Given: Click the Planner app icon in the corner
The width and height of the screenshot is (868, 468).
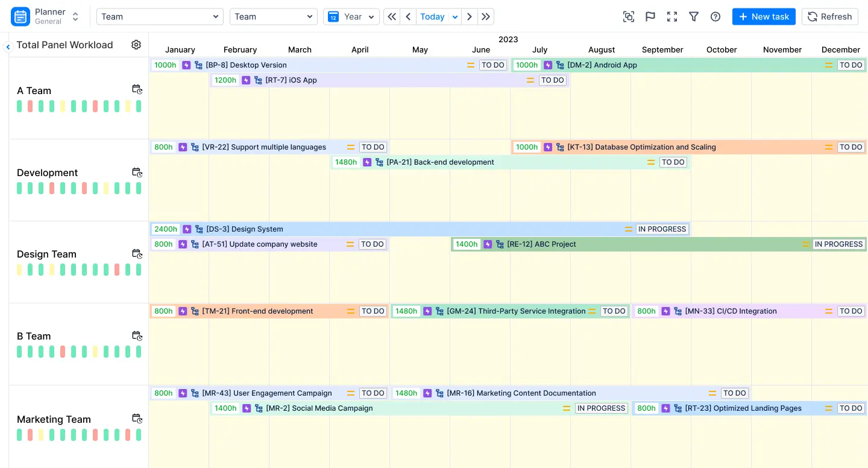Looking at the screenshot, I should [20, 16].
